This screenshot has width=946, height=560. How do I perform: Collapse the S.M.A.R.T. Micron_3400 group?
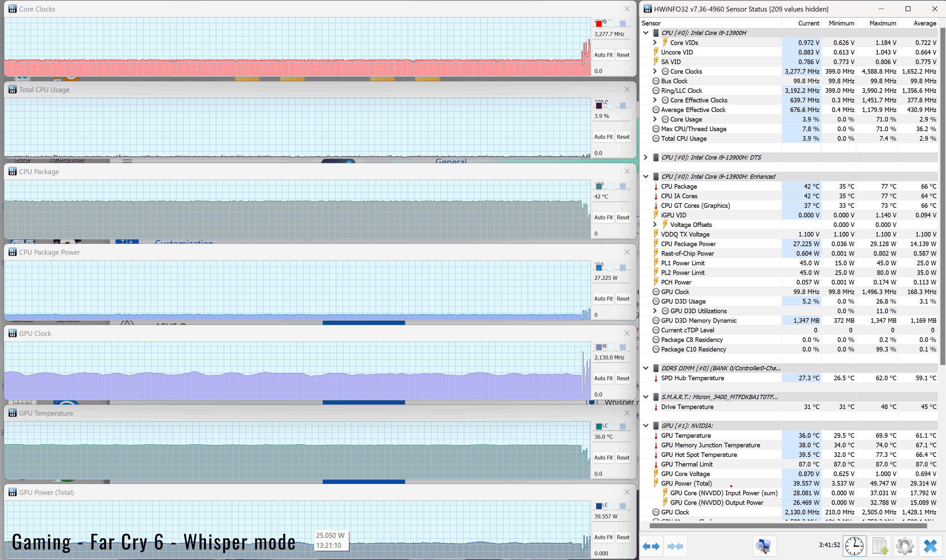pos(646,397)
